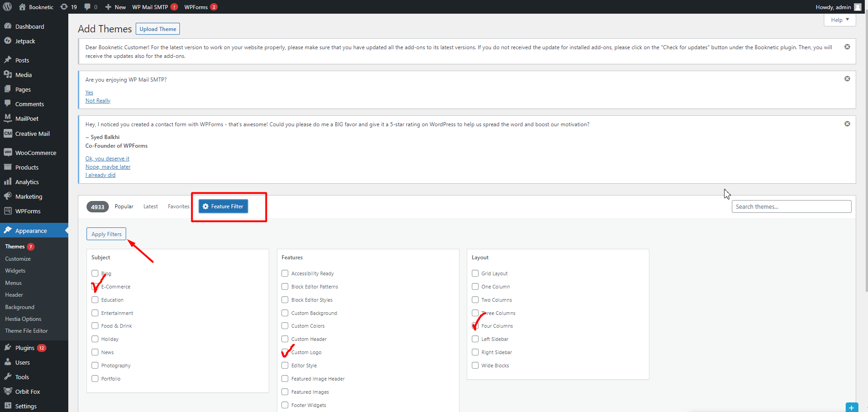Click the Search themes input field

[x=791, y=206]
